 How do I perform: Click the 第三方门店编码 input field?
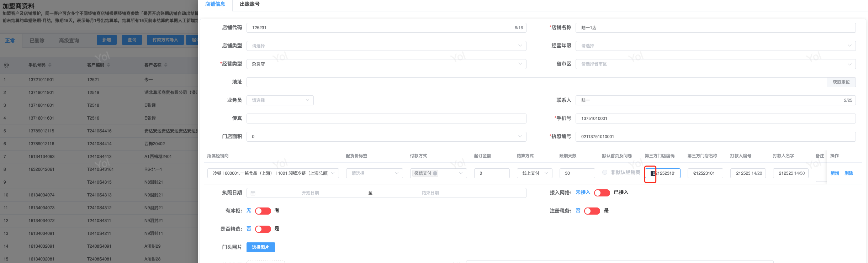(x=663, y=173)
